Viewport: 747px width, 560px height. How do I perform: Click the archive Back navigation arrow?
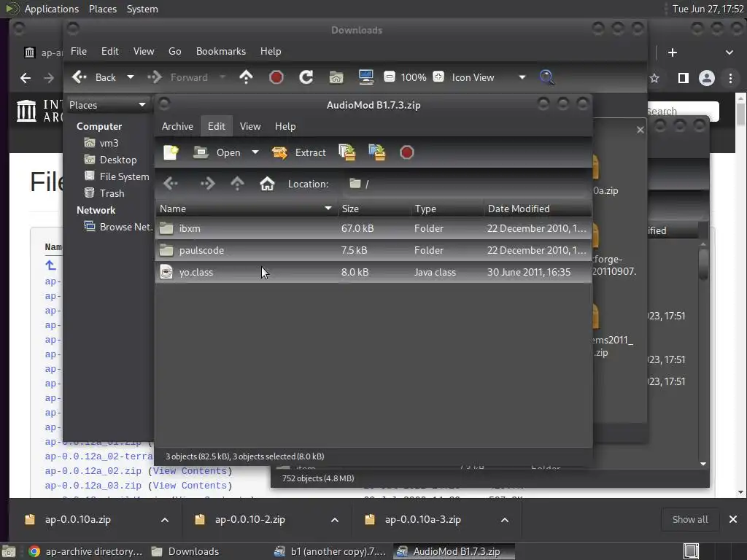pyautogui.click(x=171, y=184)
